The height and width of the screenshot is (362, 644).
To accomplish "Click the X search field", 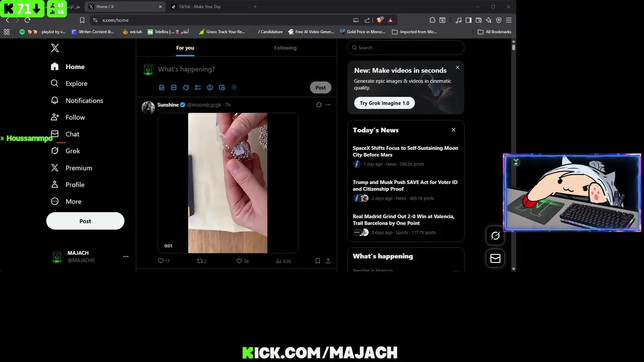I will click(x=406, y=48).
